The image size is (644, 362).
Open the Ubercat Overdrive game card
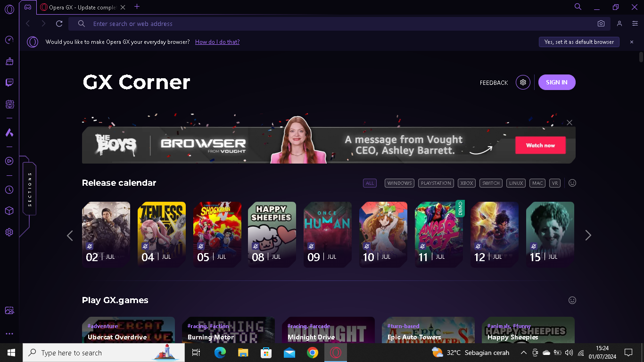128,330
